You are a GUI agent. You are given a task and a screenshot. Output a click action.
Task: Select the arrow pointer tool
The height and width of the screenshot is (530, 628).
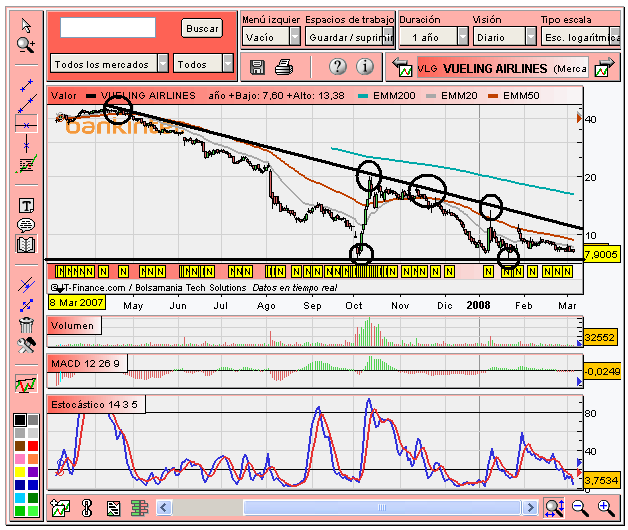26,26
